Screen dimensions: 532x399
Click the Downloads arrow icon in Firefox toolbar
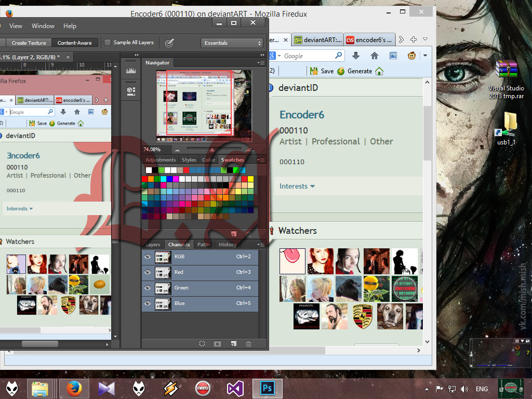tap(355, 56)
